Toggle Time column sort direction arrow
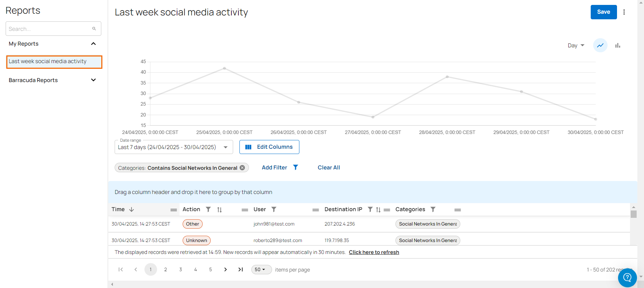This screenshot has height=288, width=644. point(131,209)
